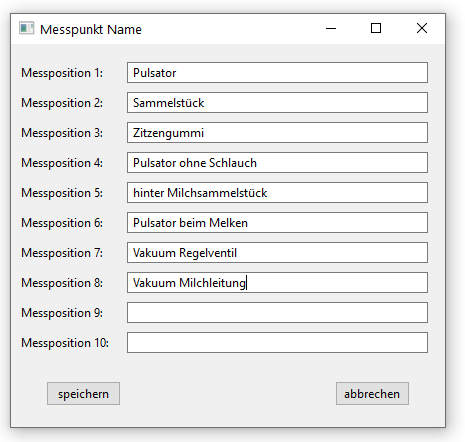This screenshot has height=442, width=465.
Task: Click the Messposition 5: label
Action: tap(62, 193)
